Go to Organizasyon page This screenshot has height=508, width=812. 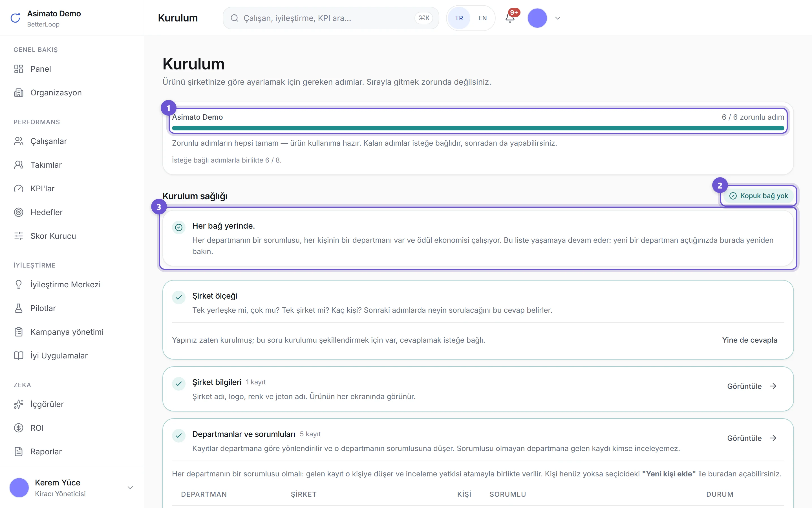(72, 93)
